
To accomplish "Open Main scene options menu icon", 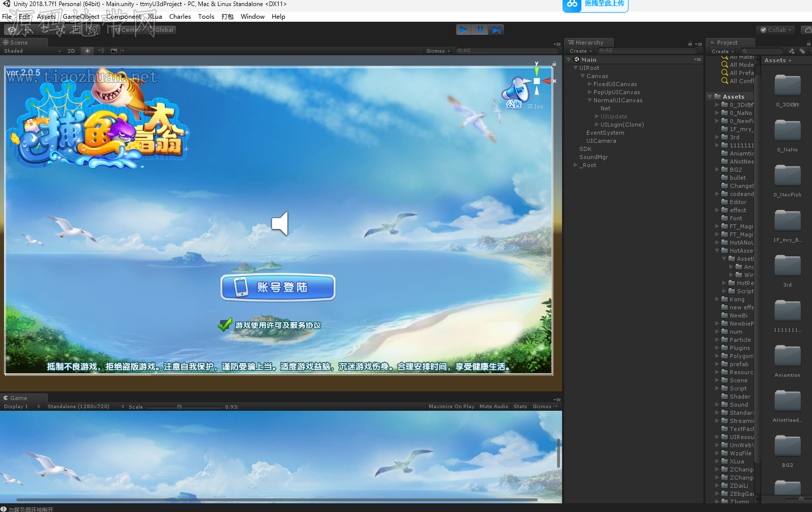I will (x=697, y=60).
